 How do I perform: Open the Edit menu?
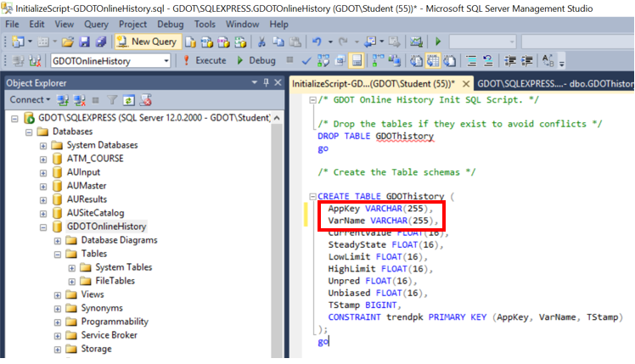coord(37,25)
